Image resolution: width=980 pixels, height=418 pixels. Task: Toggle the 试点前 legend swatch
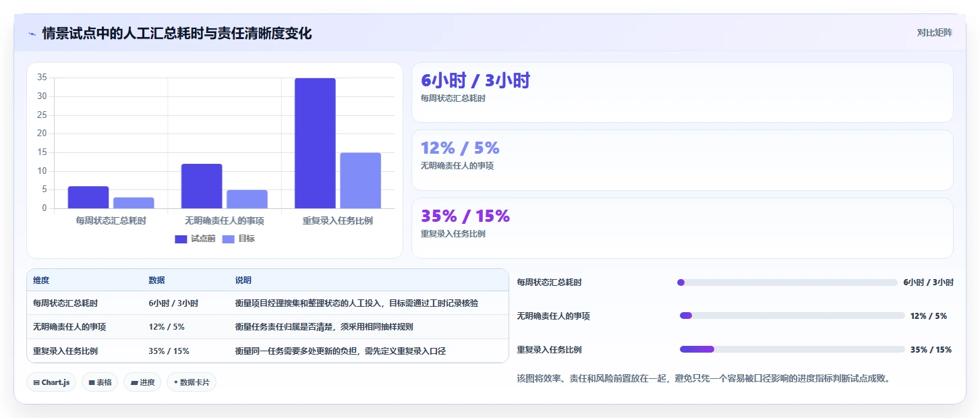(x=181, y=239)
